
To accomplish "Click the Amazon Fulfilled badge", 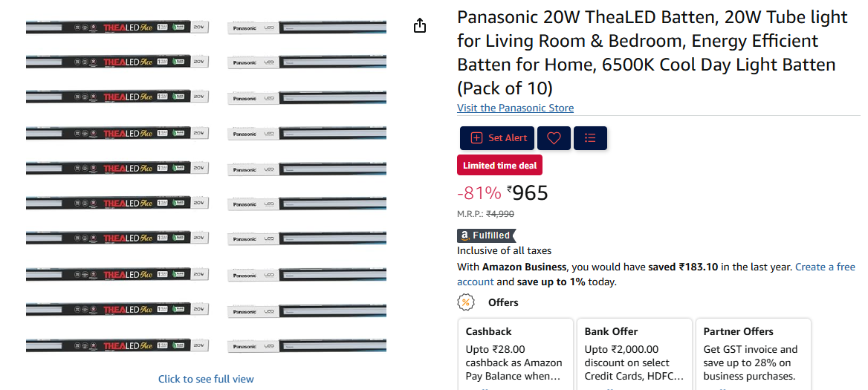I will coord(486,235).
